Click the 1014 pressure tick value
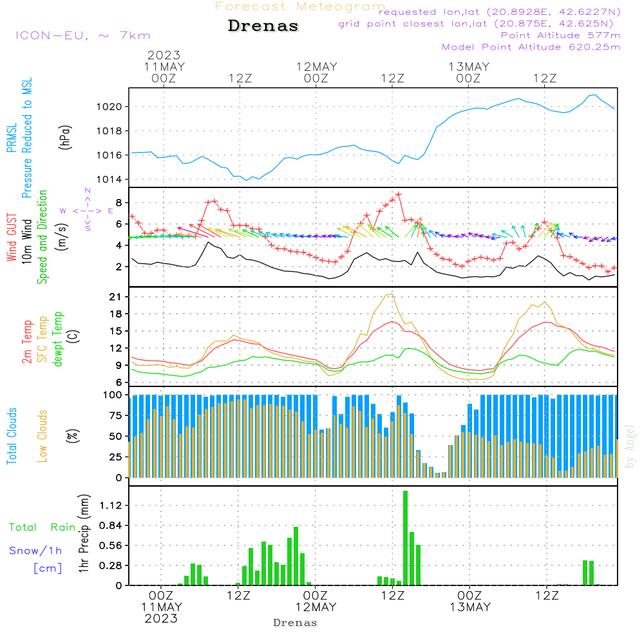The image size is (644, 644). (109, 180)
